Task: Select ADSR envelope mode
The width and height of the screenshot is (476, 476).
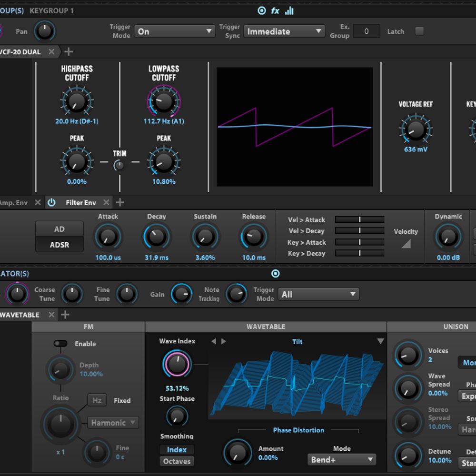Action: tap(59, 245)
